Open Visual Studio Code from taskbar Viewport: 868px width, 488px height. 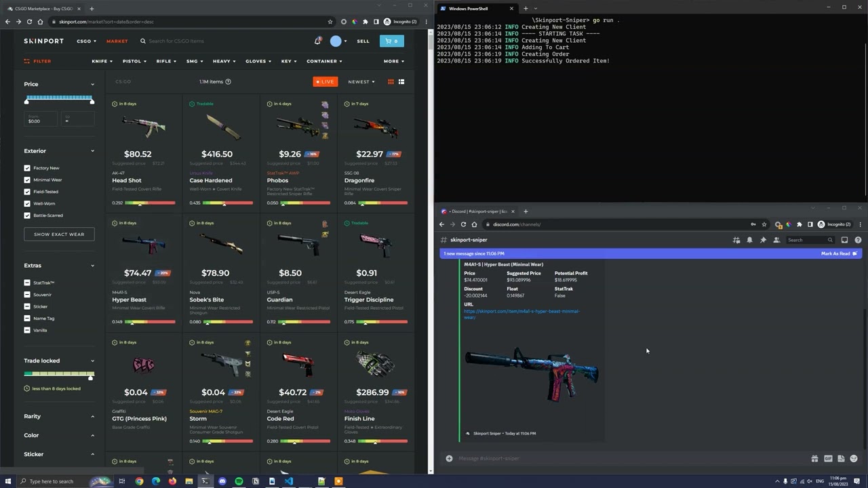tap(288, 481)
